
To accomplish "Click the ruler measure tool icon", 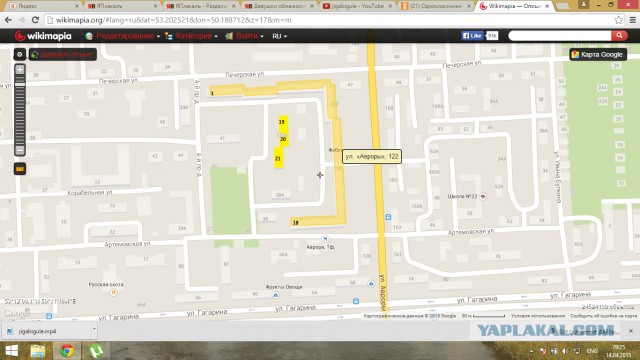I will pyautogui.click(x=20, y=169).
